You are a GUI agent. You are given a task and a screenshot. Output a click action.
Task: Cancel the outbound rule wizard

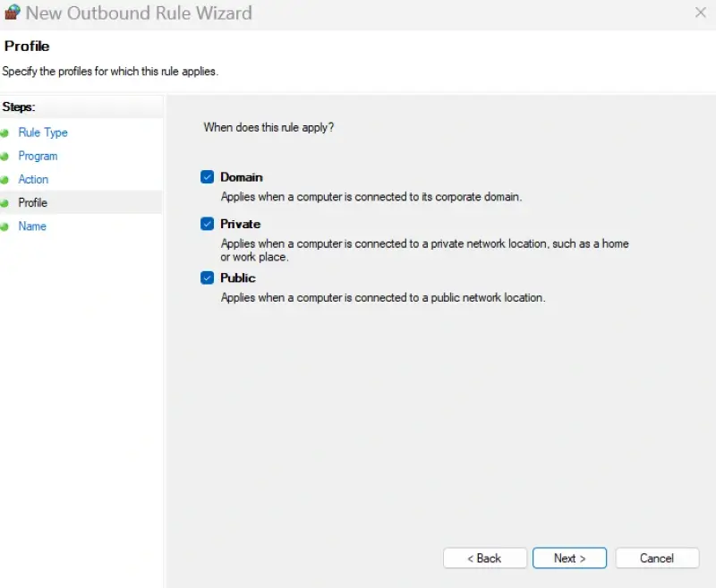click(657, 558)
